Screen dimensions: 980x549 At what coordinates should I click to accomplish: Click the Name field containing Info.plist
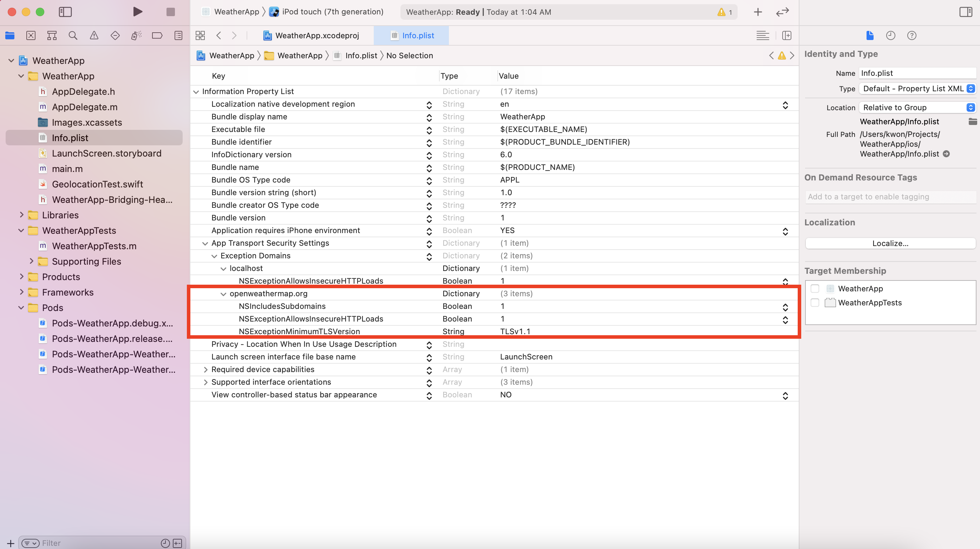pyautogui.click(x=917, y=73)
